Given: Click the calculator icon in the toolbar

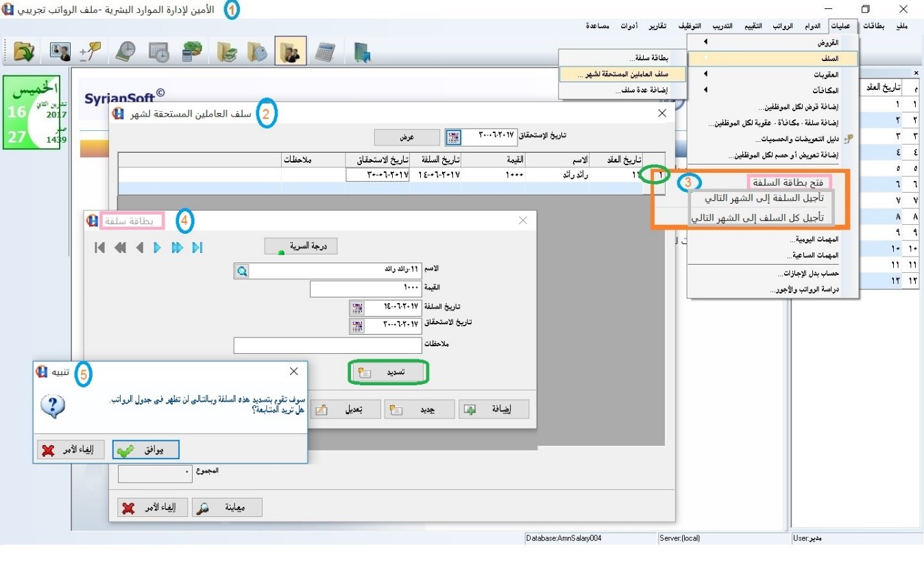Looking at the screenshot, I should [x=325, y=52].
